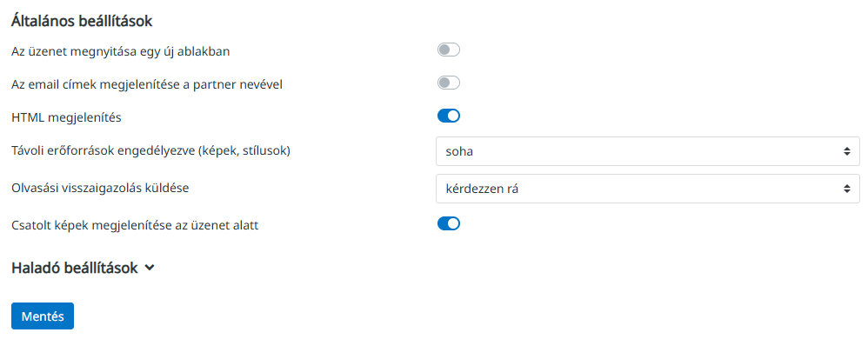The width and height of the screenshot is (868, 359).
Task: Turn off Csatolt képek megjelenítése switch
Action: point(448,224)
